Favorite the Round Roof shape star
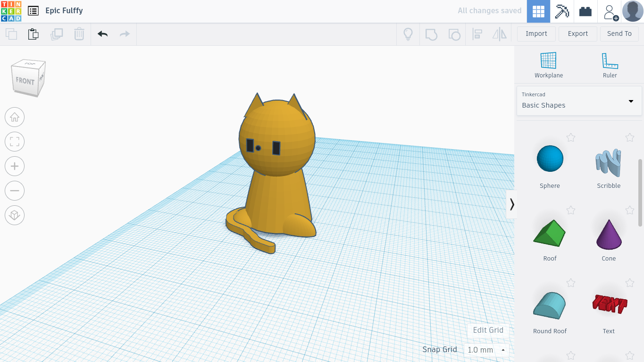 pyautogui.click(x=571, y=283)
